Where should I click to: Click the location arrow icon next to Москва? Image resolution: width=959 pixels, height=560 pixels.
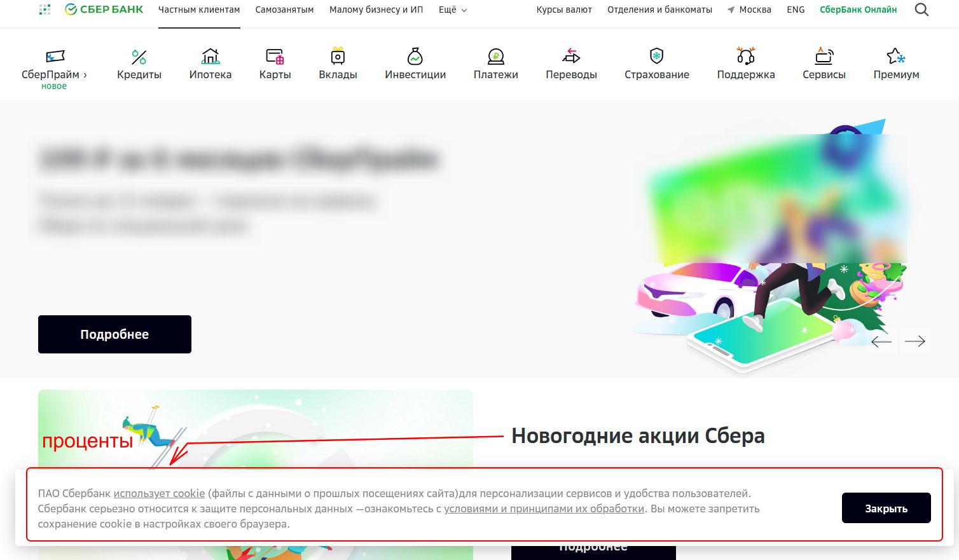(731, 10)
